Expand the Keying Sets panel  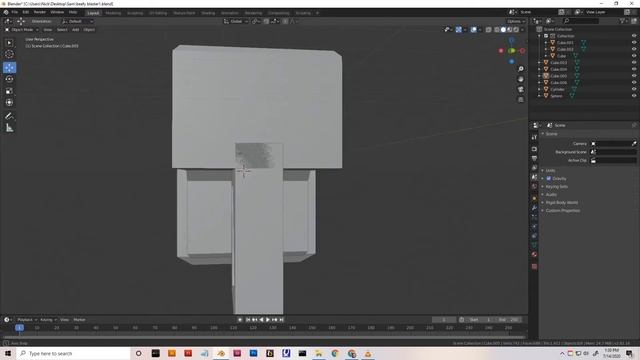click(556, 187)
